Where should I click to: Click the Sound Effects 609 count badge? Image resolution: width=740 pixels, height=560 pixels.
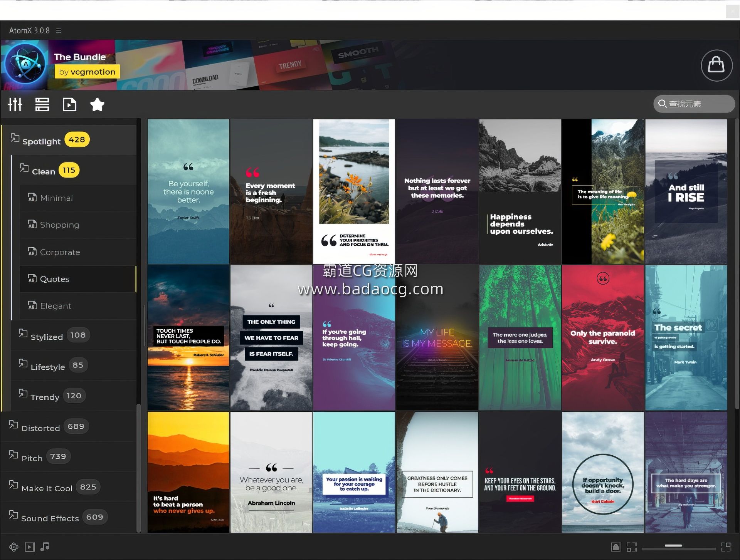(95, 517)
